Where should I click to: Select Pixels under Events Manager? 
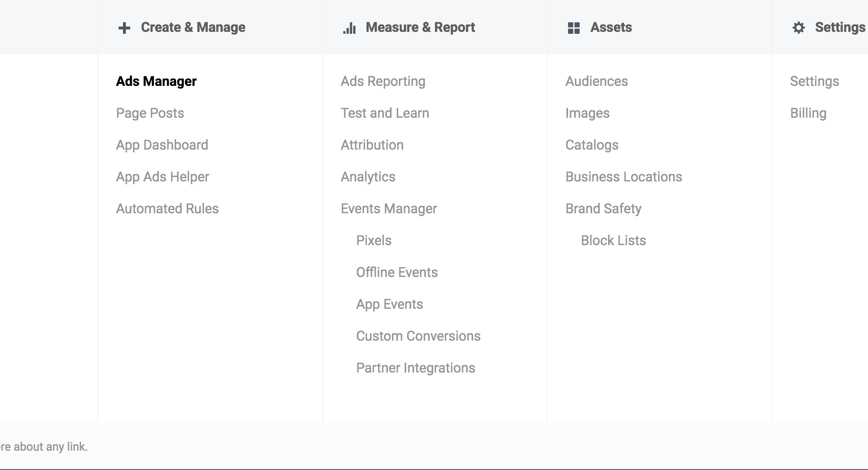(x=374, y=240)
